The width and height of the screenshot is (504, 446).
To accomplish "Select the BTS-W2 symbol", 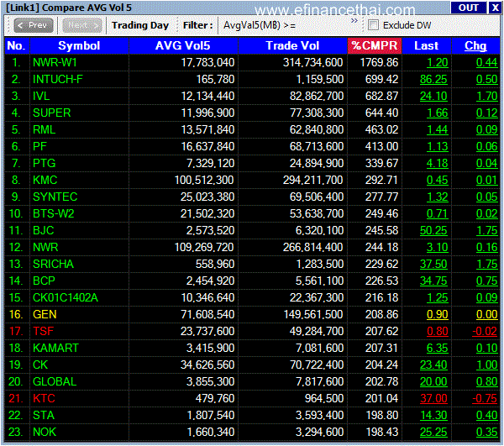I will (x=54, y=213).
